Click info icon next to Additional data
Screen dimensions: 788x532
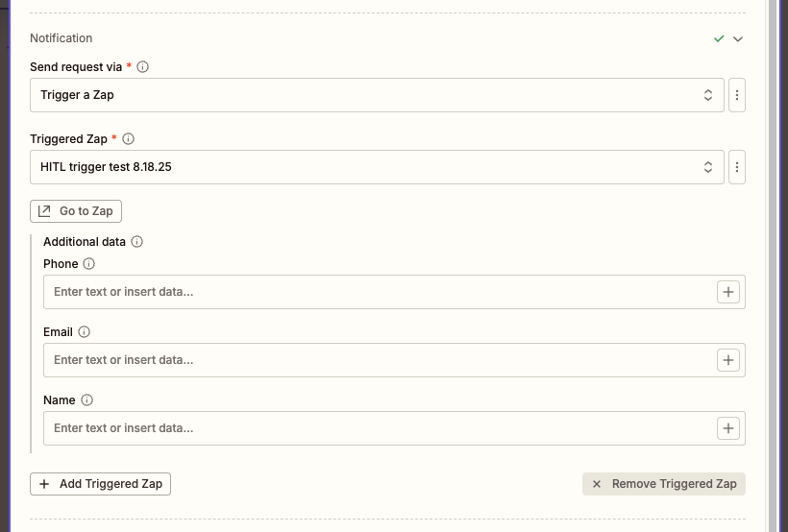[136, 242]
